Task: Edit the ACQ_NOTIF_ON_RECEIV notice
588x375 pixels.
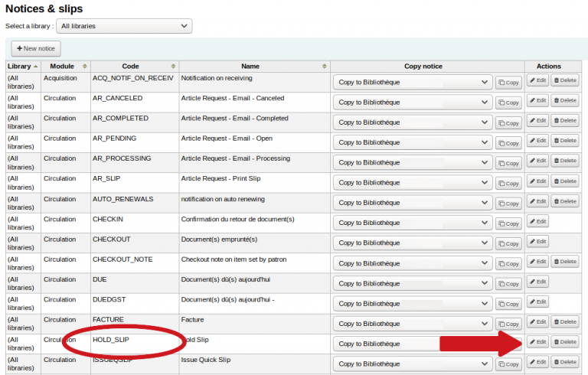Action: pyautogui.click(x=537, y=80)
